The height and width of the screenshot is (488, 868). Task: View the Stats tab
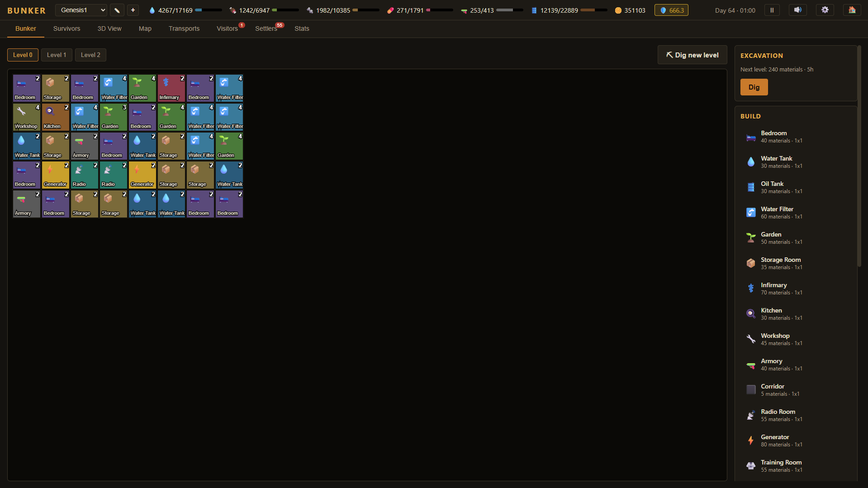(x=302, y=28)
